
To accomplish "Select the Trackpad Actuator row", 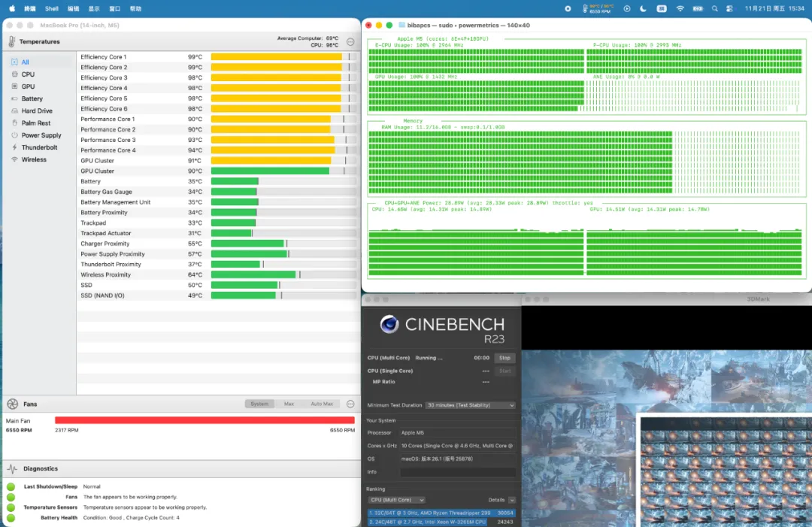I will pos(218,233).
